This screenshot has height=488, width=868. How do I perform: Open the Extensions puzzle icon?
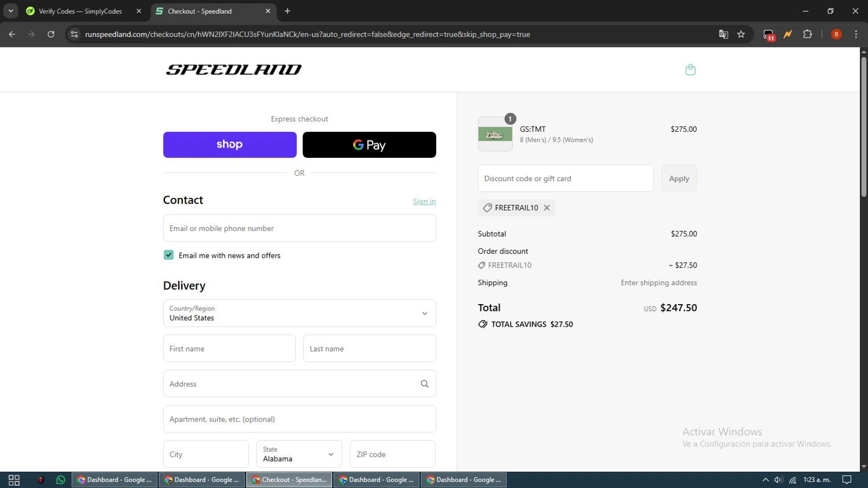(x=808, y=34)
